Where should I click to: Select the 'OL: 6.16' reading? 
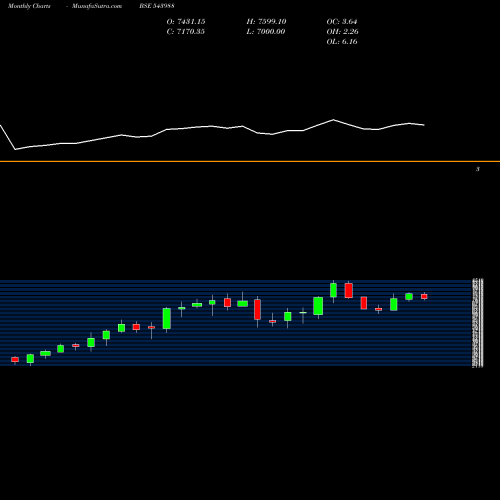pyautogui.click(x=342, y=42)
